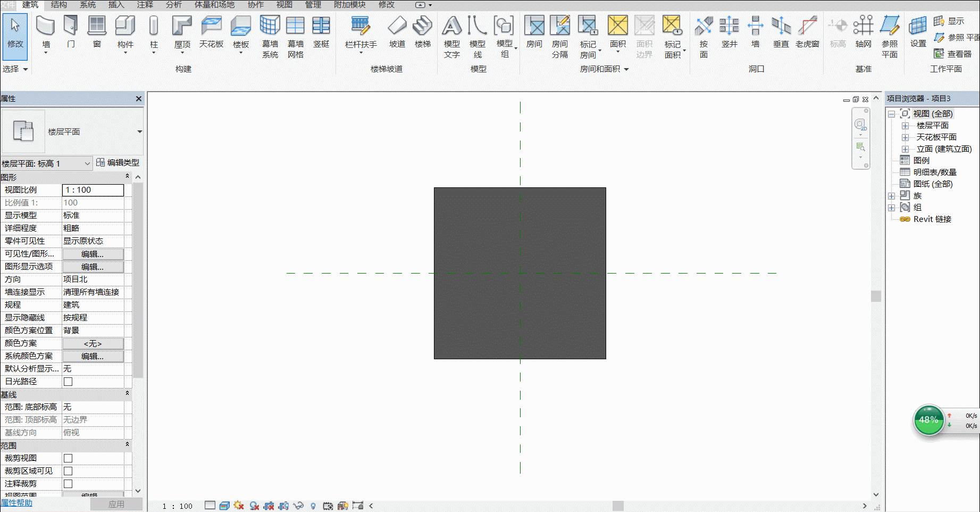The image size is (980, 512).
Task: Select the 墙 (Wall) tool
Action: point(46,33)
